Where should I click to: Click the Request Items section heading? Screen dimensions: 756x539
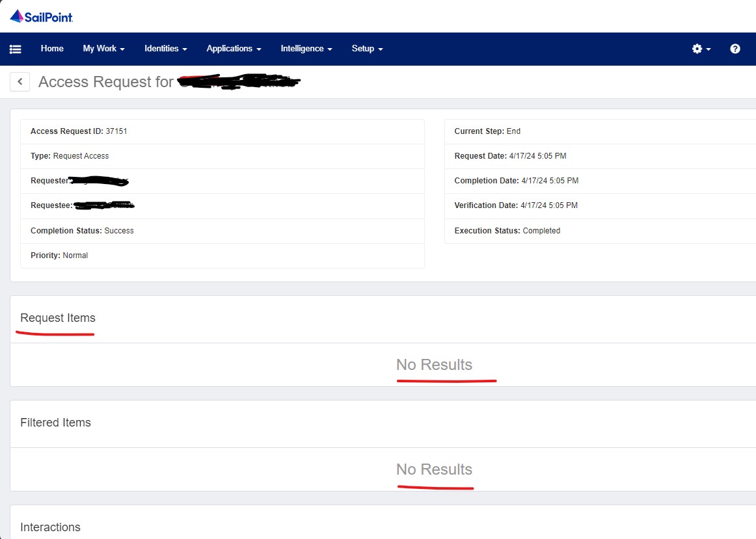58,318
